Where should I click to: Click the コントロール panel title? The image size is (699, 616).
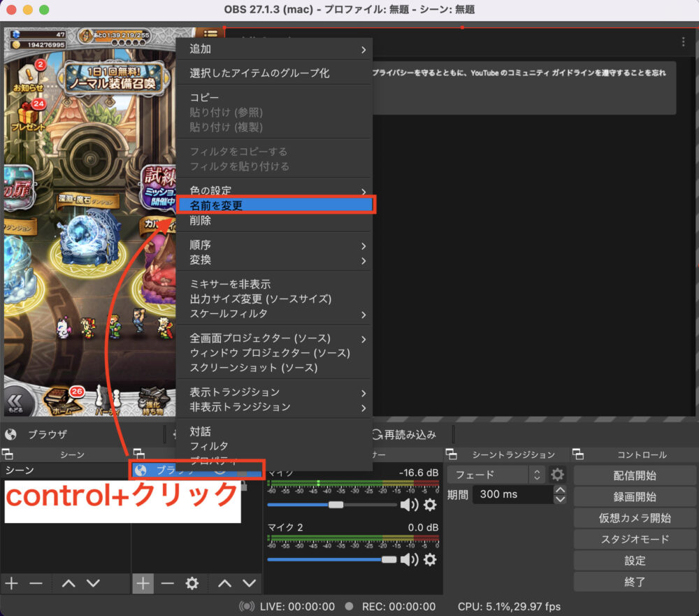coord(642,454)
